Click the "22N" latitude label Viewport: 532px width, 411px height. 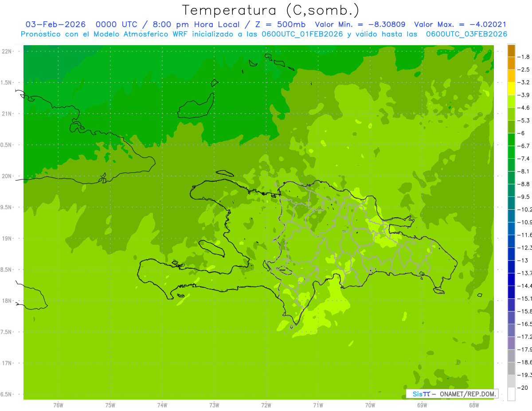click(7, 51)
